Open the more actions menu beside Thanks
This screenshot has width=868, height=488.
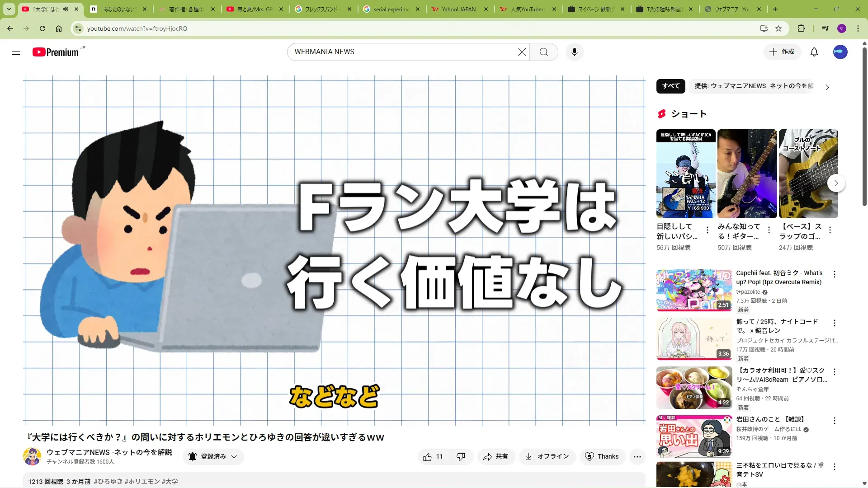pyautogui.click(x=637, y=457)
